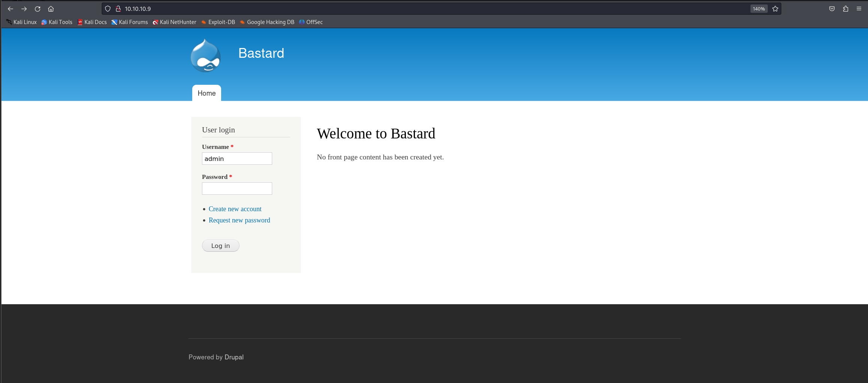Image resolution: width=868 pixels, height=383 pixels.
Task: Follow the Request new password link
Action: 239,220
